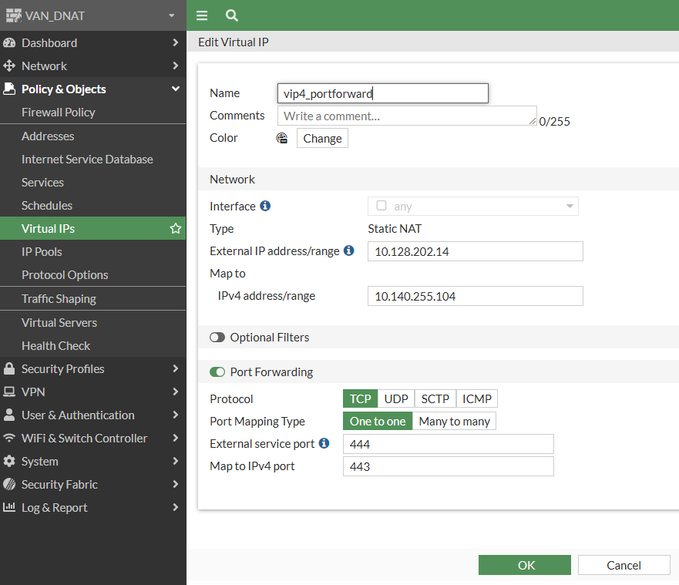
Task: Collapse the Policy & Objects chevron
Action: 175,89
